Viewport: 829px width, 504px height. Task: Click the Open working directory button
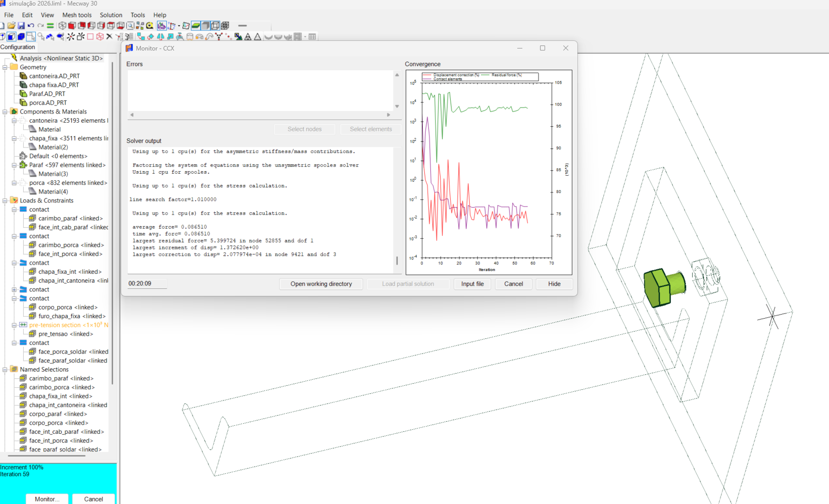(321, 284)
